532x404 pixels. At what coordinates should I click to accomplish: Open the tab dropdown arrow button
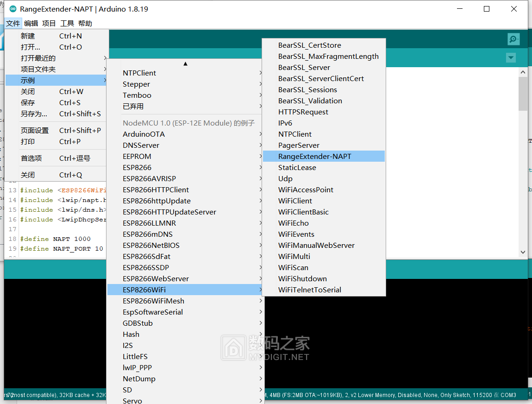point(511,57)
